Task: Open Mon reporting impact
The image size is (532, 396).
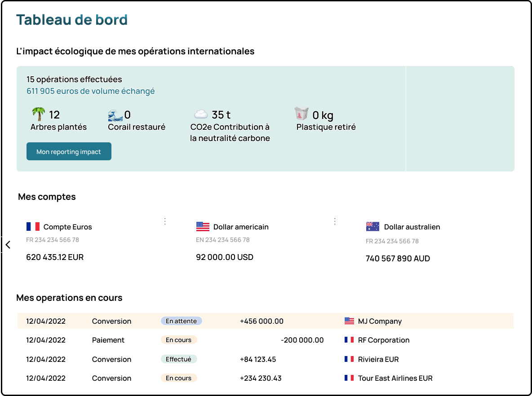Action: point(69,152)
